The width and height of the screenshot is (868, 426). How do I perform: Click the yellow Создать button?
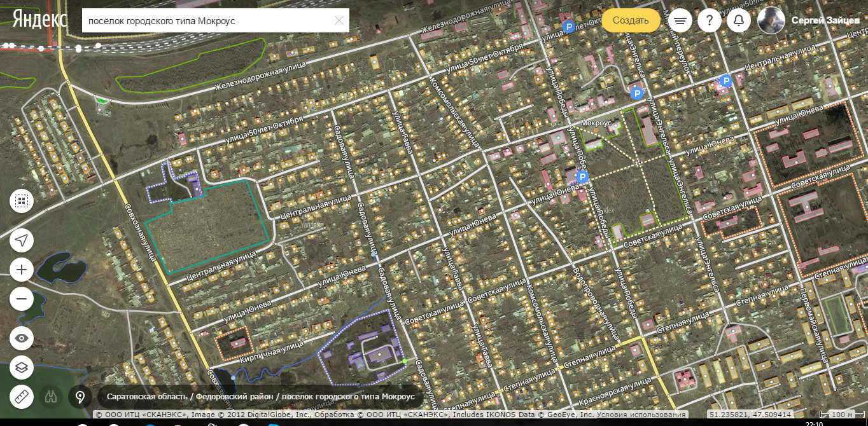(631, 20)
